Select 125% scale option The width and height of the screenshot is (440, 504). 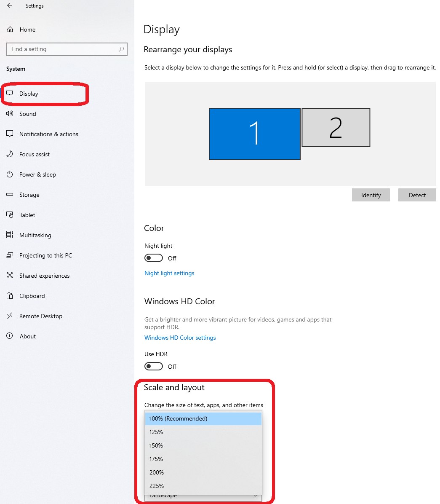203,432
